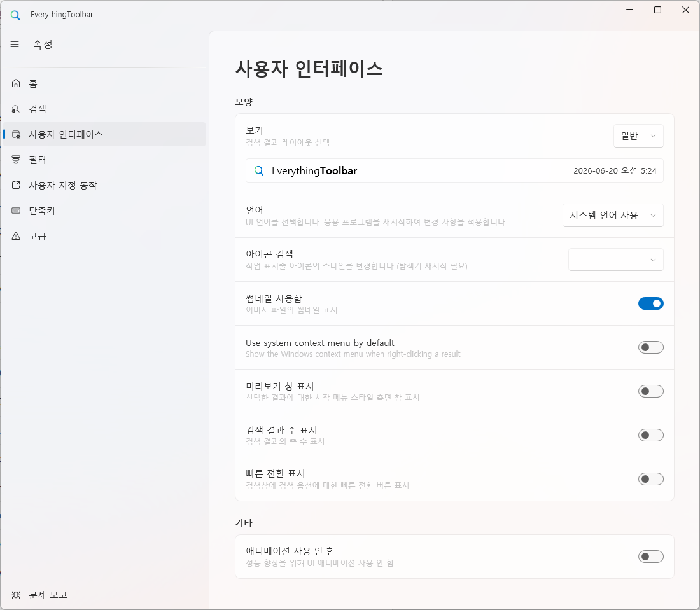700x610 pixels.
Task: Navigate to 단축키 settings
Action: tap(104, 211)
